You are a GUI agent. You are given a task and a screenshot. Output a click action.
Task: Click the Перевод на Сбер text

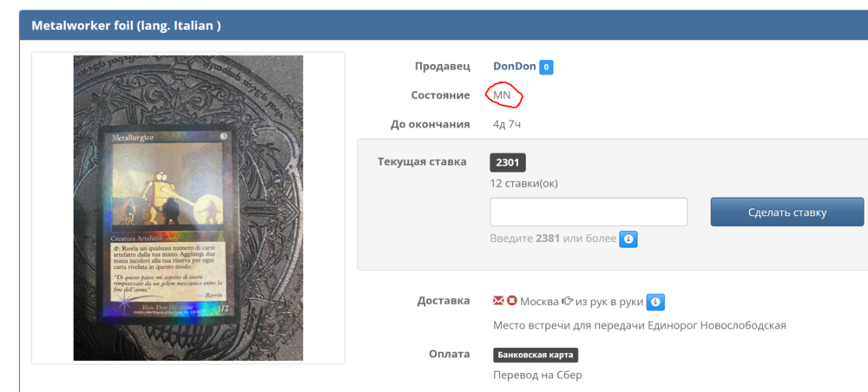click(x=537, y=376)
